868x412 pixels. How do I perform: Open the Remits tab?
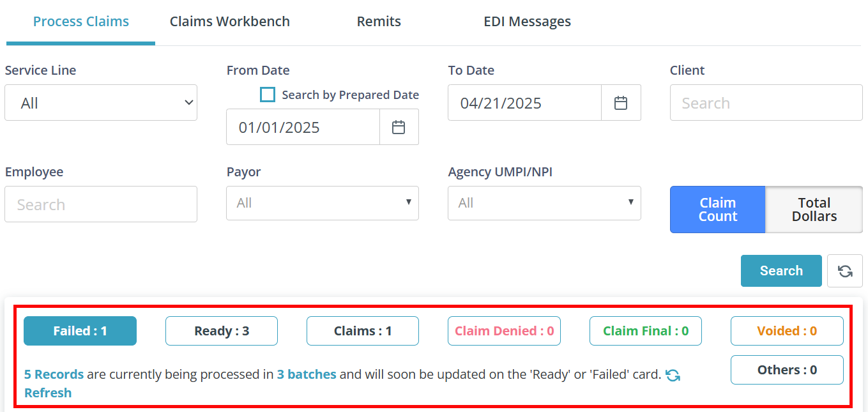coord(379,22)
